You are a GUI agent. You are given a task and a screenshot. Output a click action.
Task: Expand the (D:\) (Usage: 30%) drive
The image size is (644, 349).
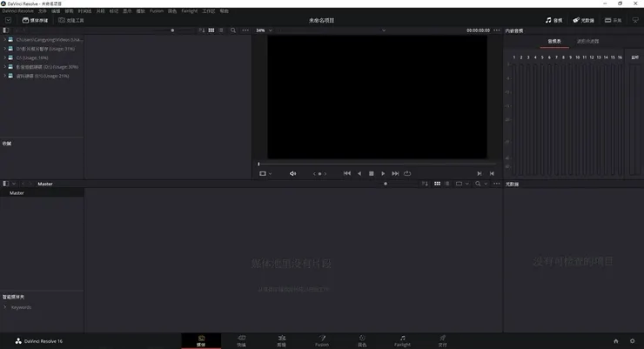pos(5,67)
